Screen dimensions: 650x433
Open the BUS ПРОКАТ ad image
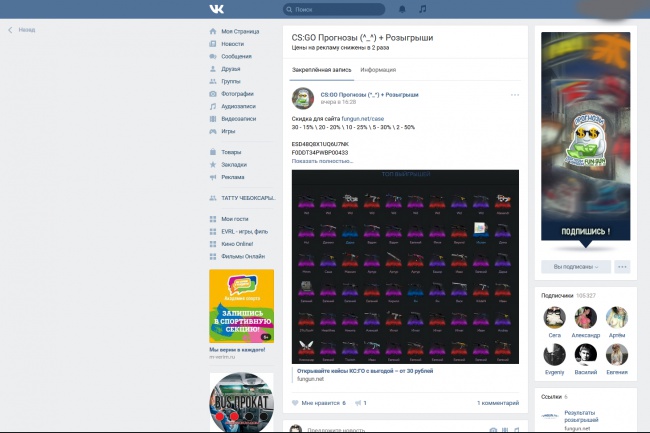coord(242,402)
